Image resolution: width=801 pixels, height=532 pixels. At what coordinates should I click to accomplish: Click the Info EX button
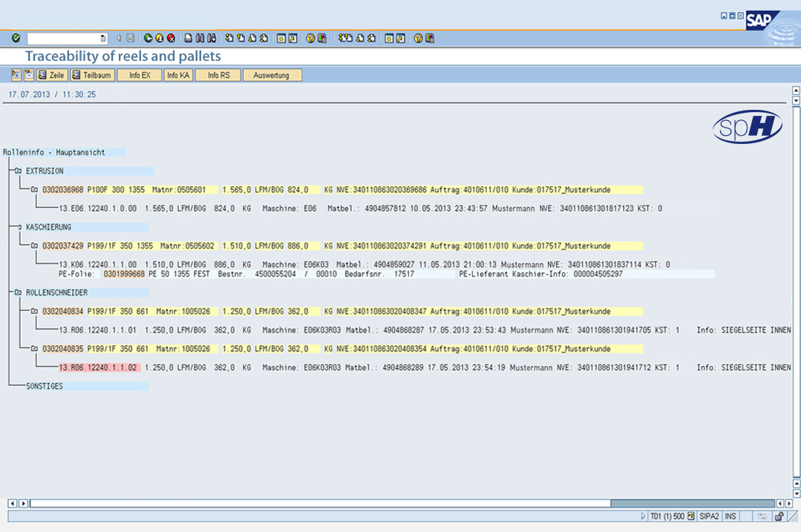(140, 75)
